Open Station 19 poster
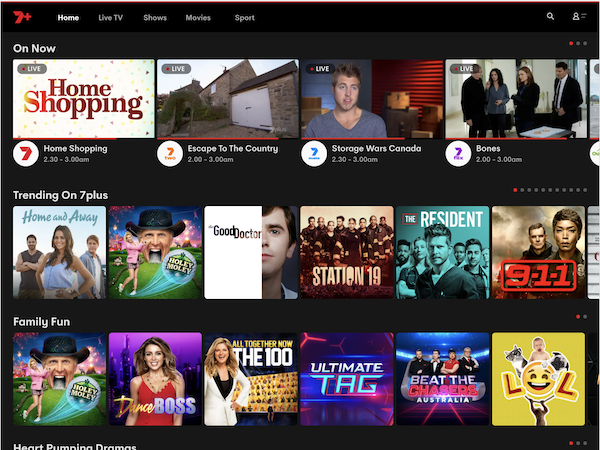600x450 pixels. tap(347, 253)
